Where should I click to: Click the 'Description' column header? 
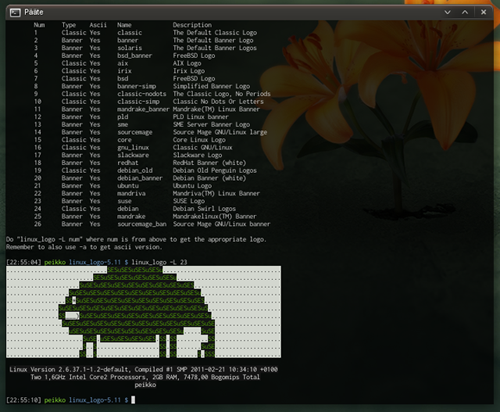(x=192, y=25)
